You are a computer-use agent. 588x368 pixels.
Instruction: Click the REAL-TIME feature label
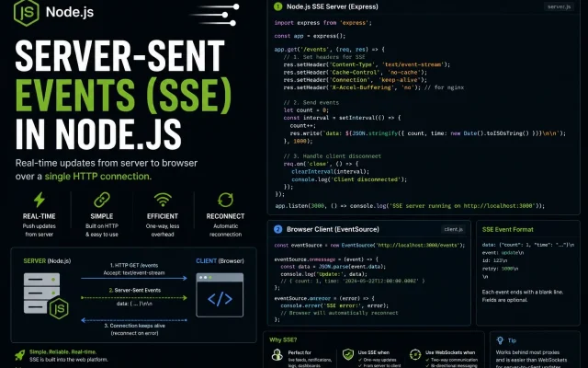pos(39,216)
